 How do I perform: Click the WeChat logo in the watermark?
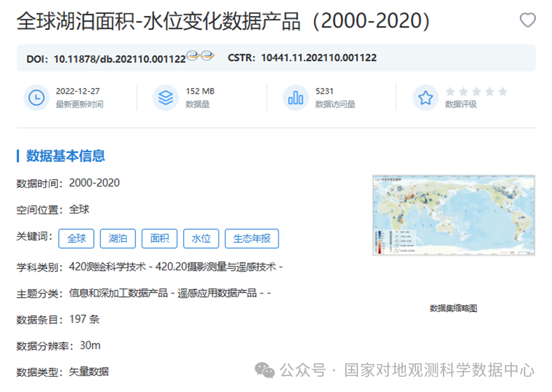[x=265, y=370]
